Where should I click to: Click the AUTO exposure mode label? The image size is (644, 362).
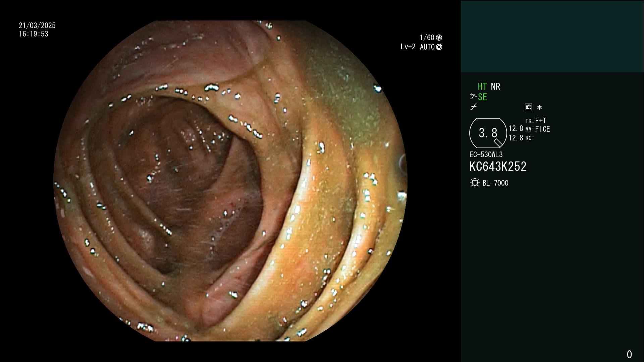pos(427,47)
